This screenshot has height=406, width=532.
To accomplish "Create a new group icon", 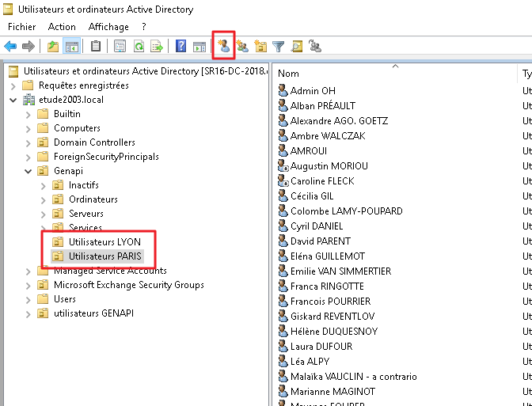I will (242, 46).
